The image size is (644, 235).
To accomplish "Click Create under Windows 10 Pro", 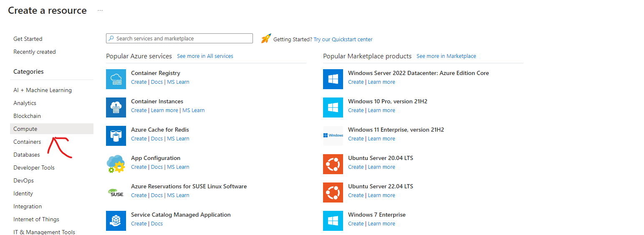I will [356, 110].
